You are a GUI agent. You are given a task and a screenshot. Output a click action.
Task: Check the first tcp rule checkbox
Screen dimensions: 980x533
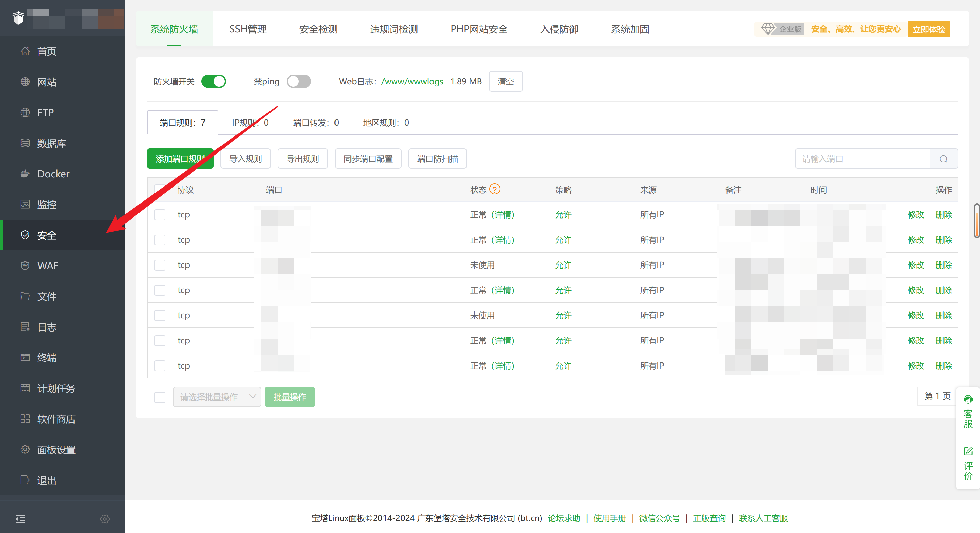pos(160,214)
